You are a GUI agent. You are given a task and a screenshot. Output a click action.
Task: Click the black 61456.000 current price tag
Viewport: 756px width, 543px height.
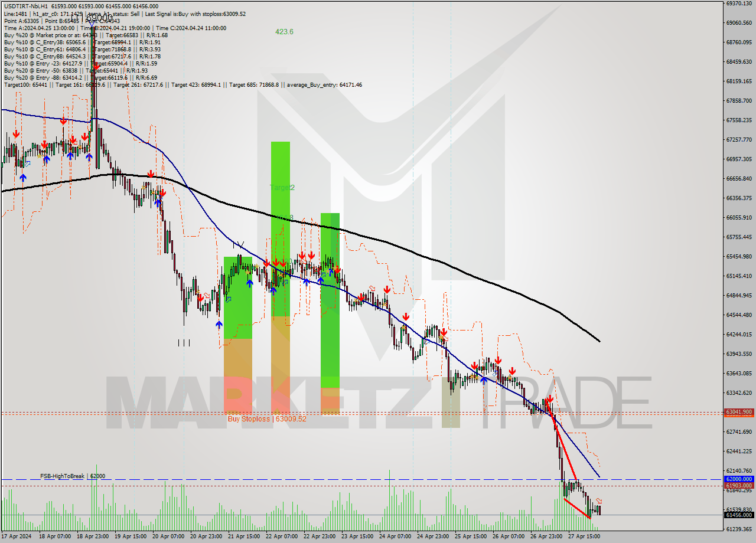tap(738, 515)
